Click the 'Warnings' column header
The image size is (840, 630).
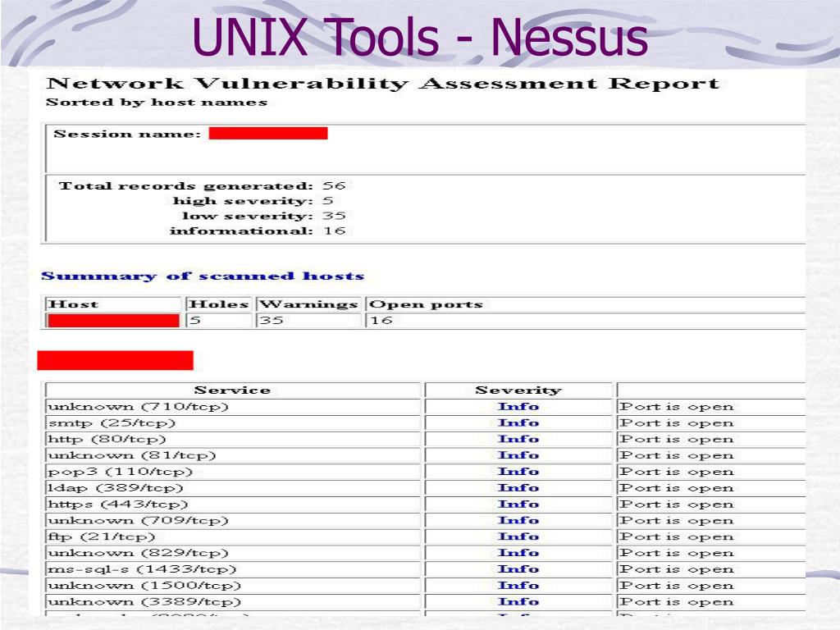(308, 304)
